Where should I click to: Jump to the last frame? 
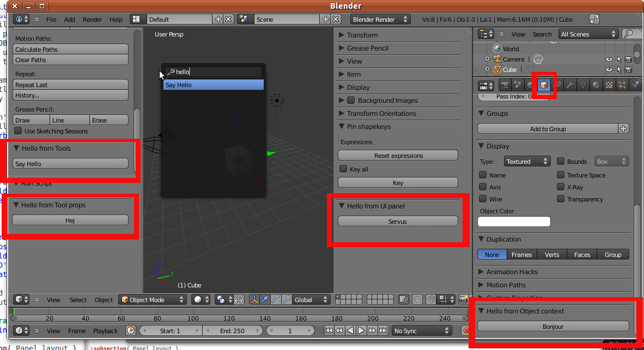click(x=383, y=331)
